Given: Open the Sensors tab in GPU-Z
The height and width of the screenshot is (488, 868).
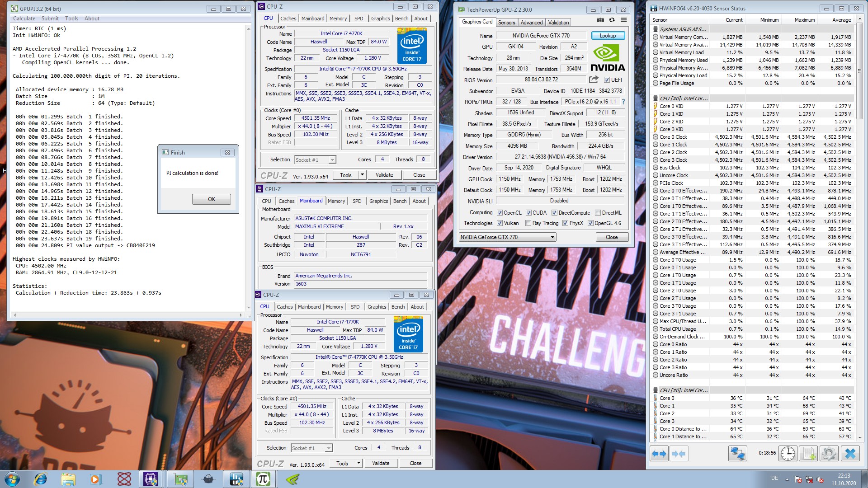Looking at the screenshot, I should (506, 23).
